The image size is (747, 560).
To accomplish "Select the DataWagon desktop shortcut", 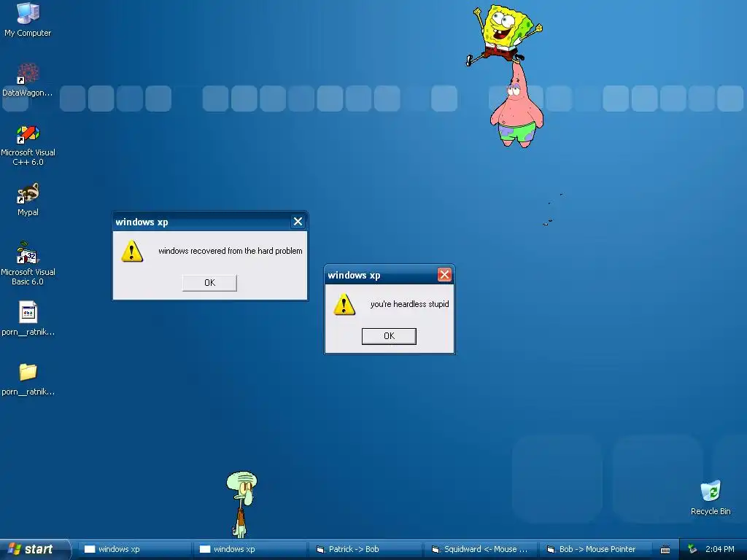I will [28, 79].
